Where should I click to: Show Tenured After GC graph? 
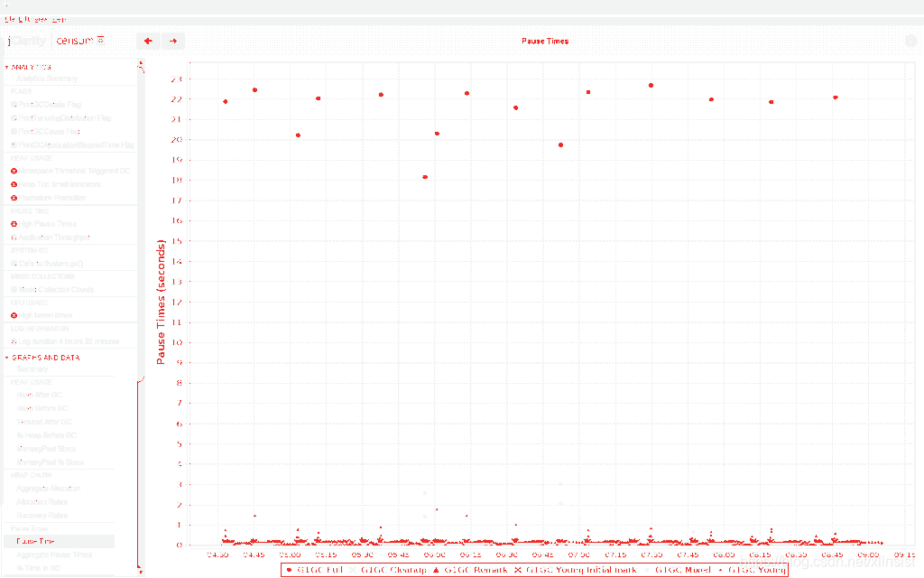43,422
